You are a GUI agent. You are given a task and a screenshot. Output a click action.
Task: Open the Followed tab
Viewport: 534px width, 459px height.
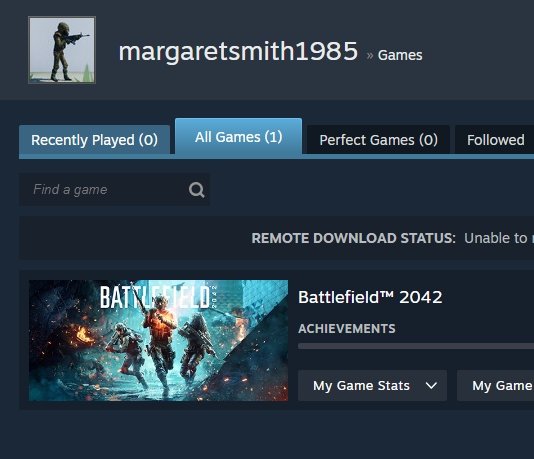494,140
